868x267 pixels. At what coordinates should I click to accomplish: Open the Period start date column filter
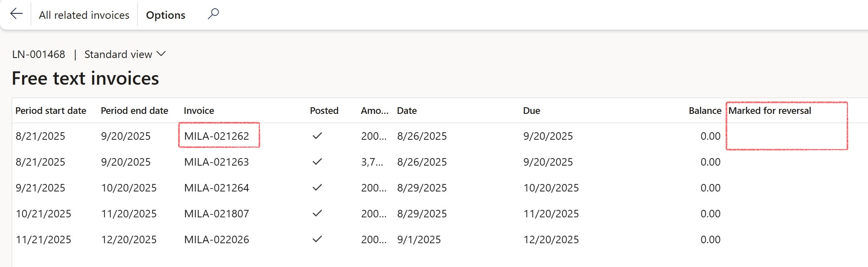[51, 111]
